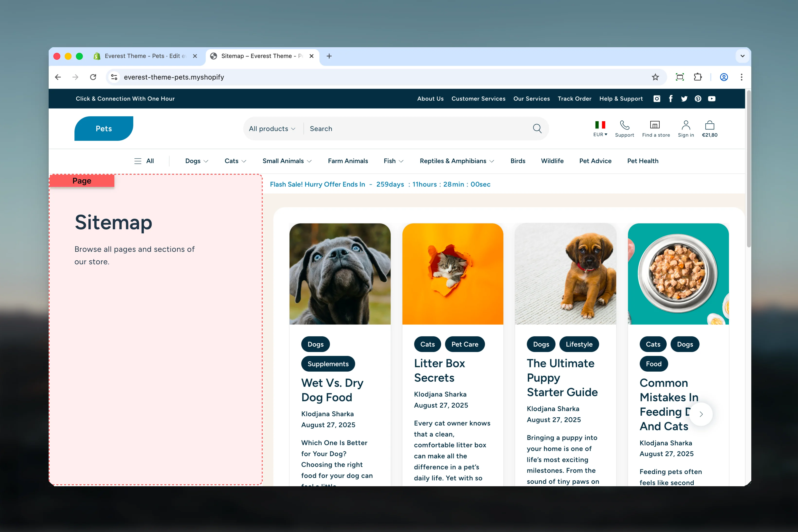The height and width of the screenshot is (532, 798).
Task: Open Find a store icon
Action: coord(654,125)
